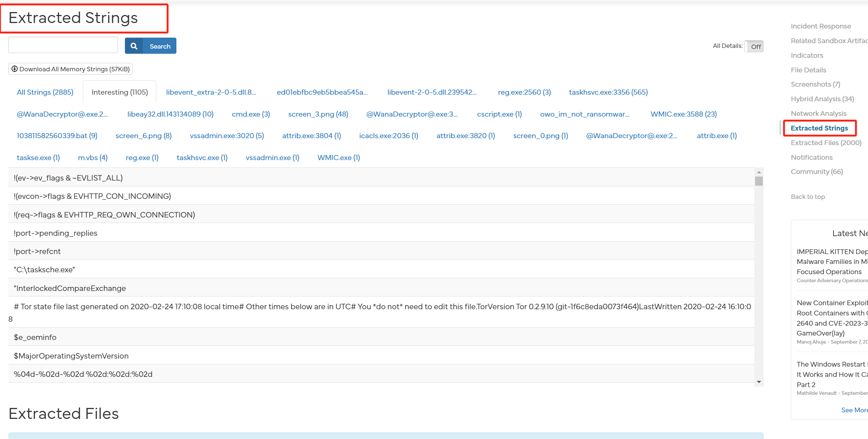Open vssadmin.exe:3020 (5) tab
The height and width of the screenshot is (439, 868).
(x=227, y=136)
